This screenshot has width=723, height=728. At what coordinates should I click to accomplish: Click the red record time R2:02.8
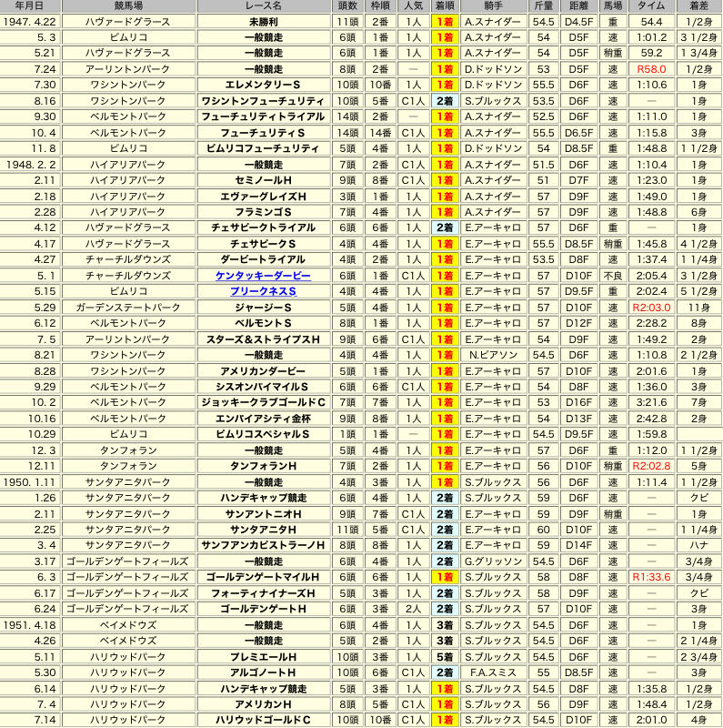[651, 466]
